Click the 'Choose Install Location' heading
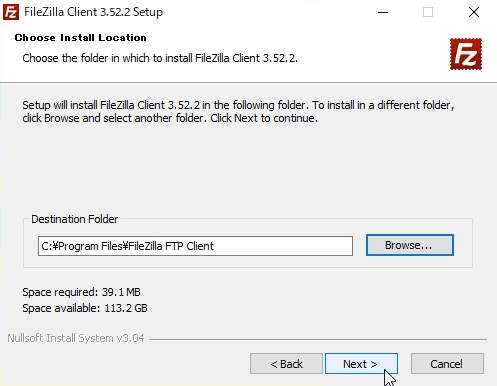 pyautogui.click(x=80, y=38)
